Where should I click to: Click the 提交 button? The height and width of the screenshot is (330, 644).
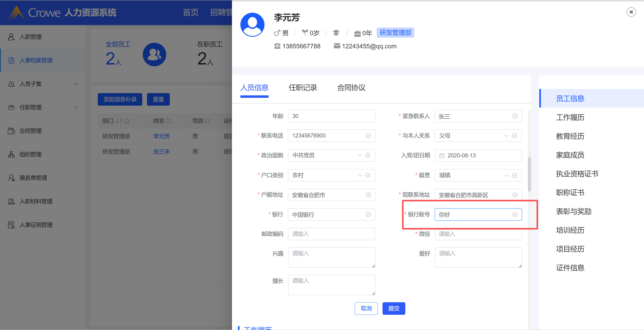point(393,308)
